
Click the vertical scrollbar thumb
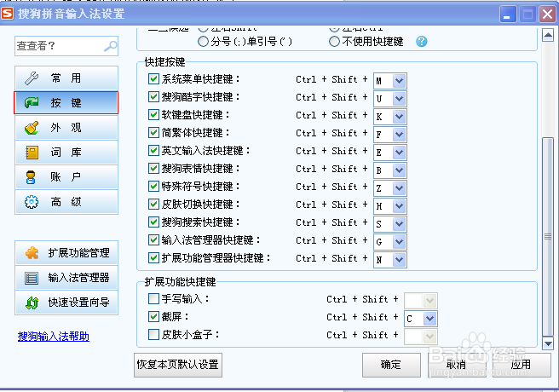[x=548, y=237]
